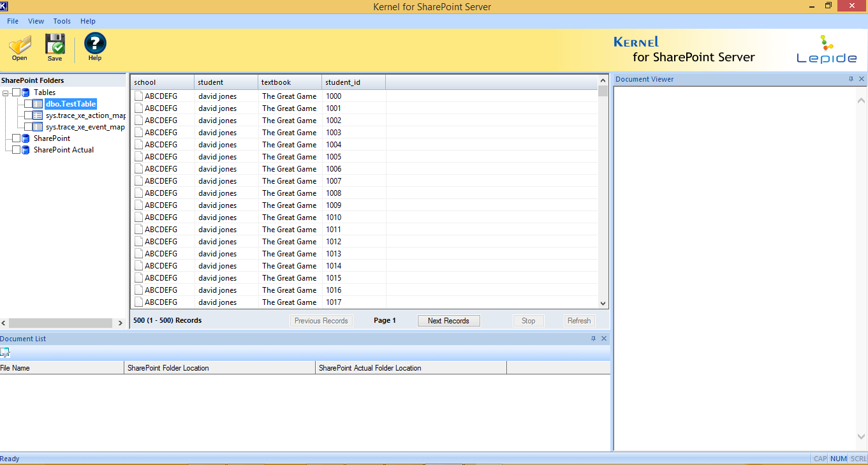Click the sys.trace_xe_action_map table icon
This screenshot has width=868, height=465.
[x=38, y=115]
